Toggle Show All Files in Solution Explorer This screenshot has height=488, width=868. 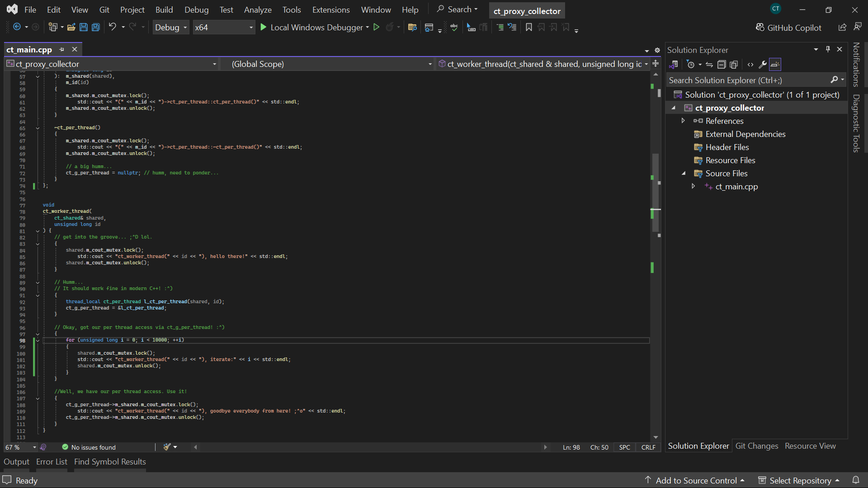coord(734,65)
